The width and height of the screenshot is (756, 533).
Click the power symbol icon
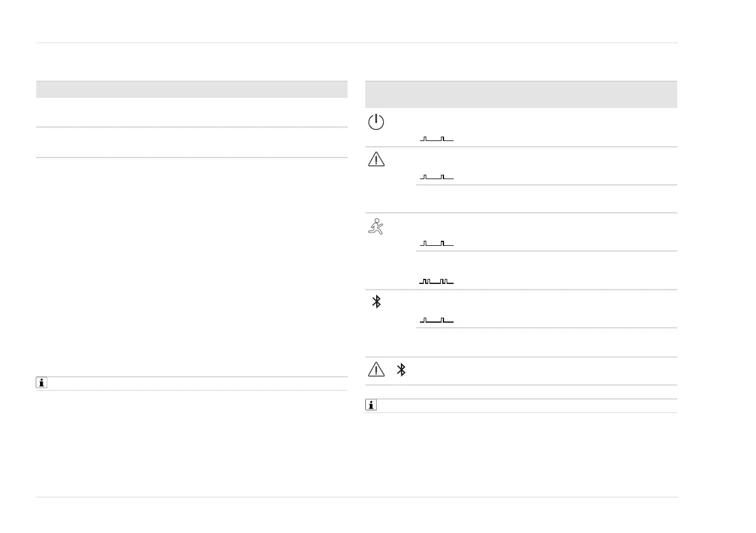[x=376, y=123]
